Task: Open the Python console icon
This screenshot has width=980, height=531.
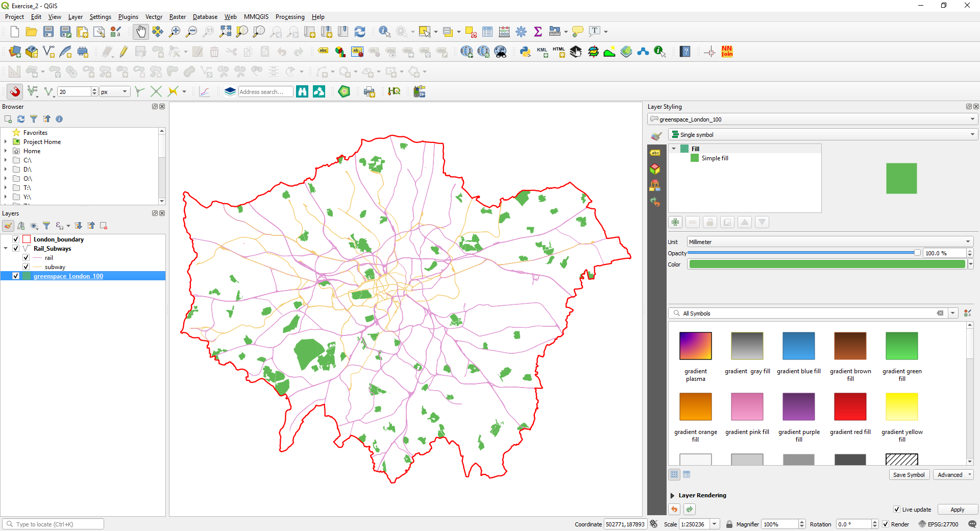Action: tap(525, 52)
